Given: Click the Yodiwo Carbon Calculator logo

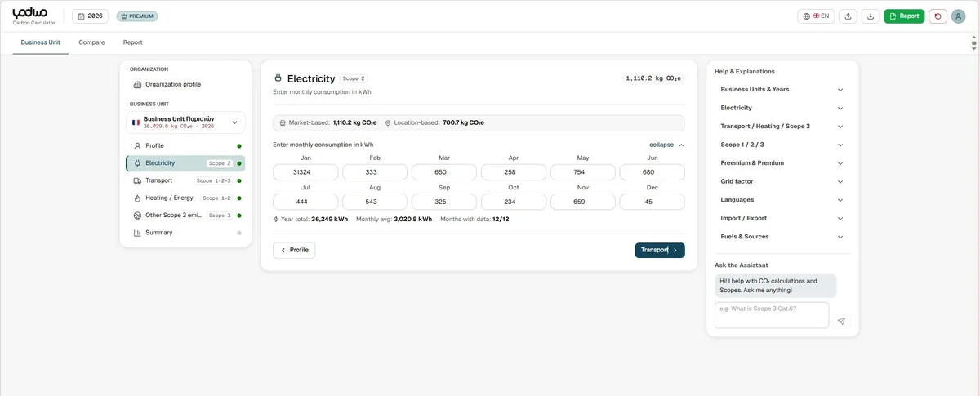Looking at the screenshot, I should (x=34, y=16).
